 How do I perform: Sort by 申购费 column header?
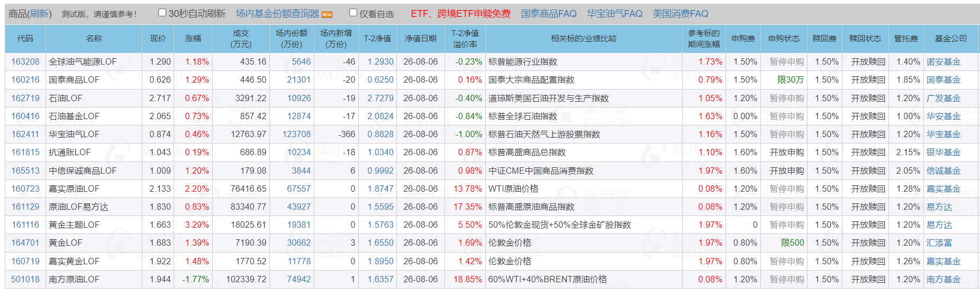coord(743,39)
